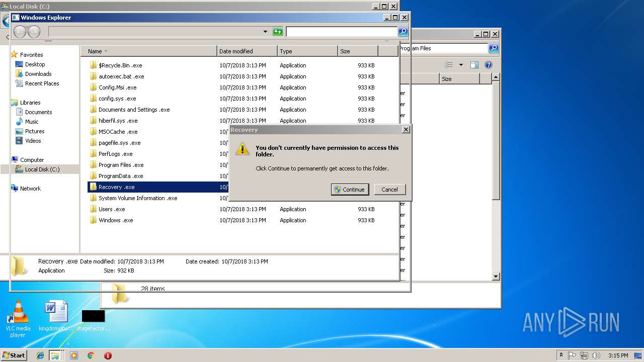Open Libraries in the navigation pane
The height and width of the screenshot is (362, 644).
click(30, 103)
